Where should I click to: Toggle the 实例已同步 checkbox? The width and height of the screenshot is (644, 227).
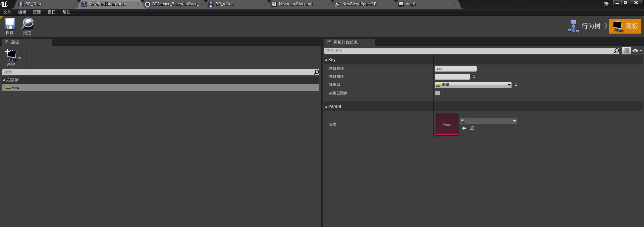tap(437, 93)
